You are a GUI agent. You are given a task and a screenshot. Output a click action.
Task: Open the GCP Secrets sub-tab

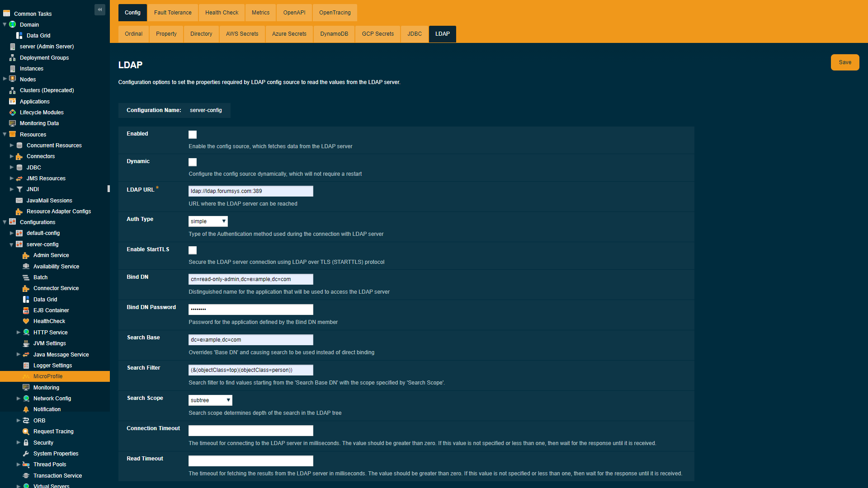(x=377, y=34)
